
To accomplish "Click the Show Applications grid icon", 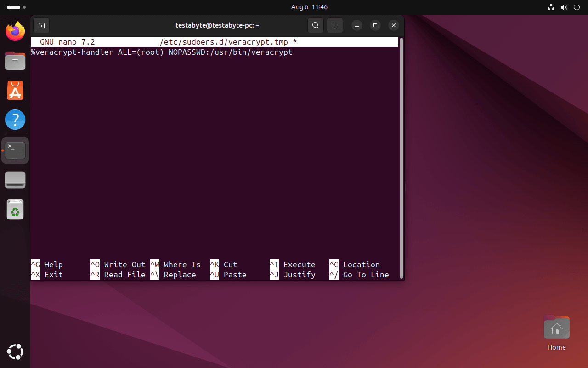I will click(x=15, y=352).
